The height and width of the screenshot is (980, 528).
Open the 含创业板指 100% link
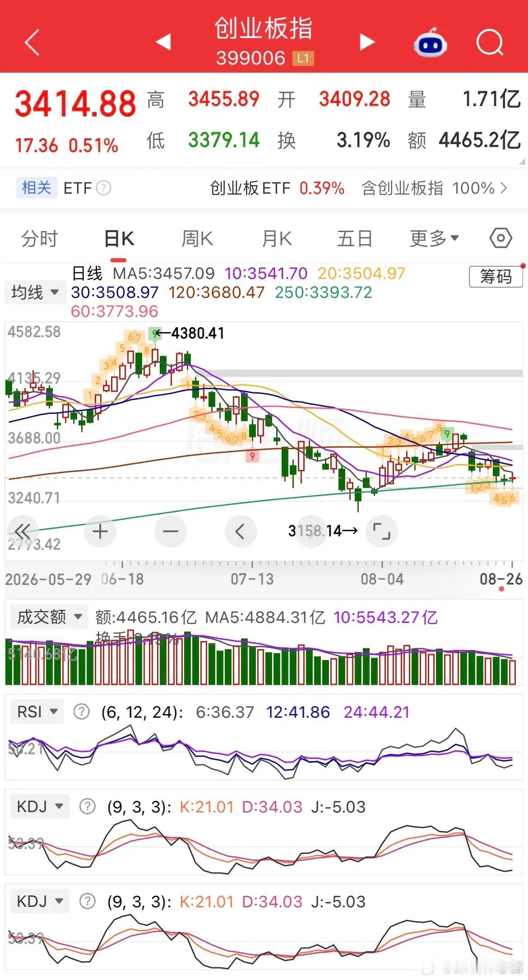pos(434,188)
